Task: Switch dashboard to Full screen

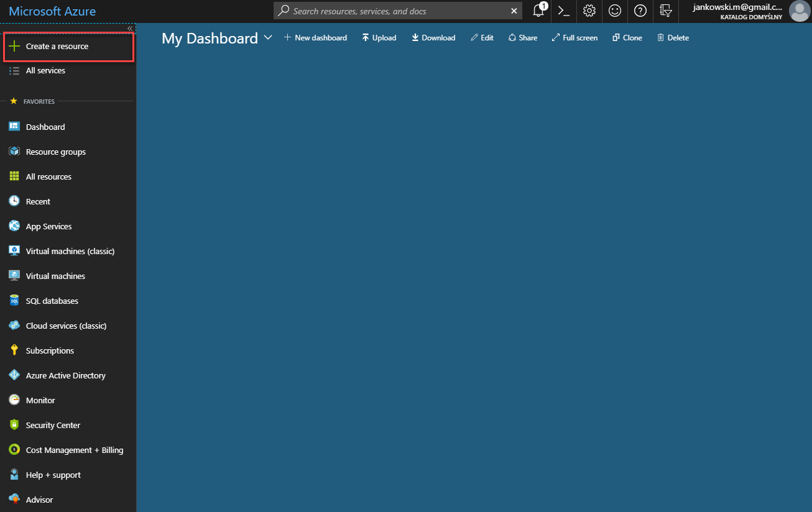Action: coord(574,38)
